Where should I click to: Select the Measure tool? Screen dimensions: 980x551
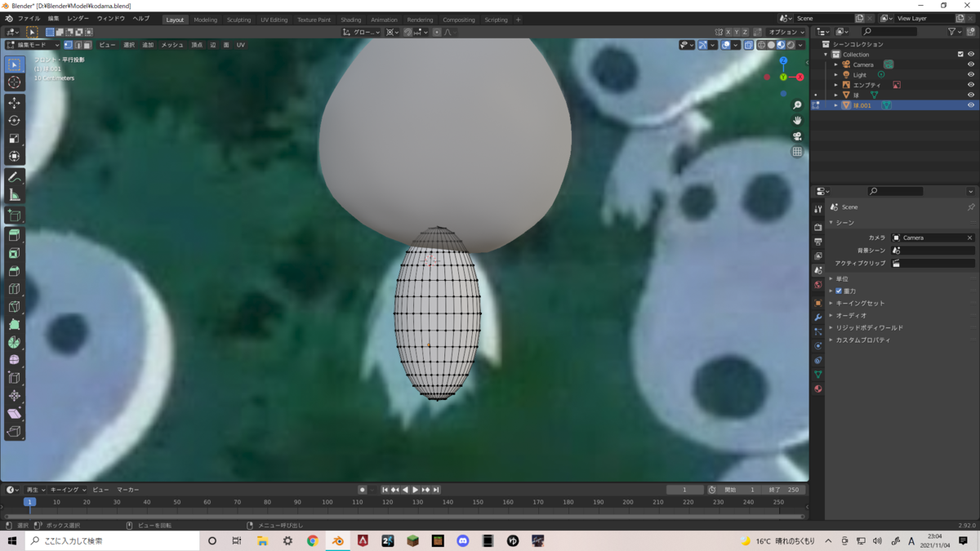coord(15,195)
